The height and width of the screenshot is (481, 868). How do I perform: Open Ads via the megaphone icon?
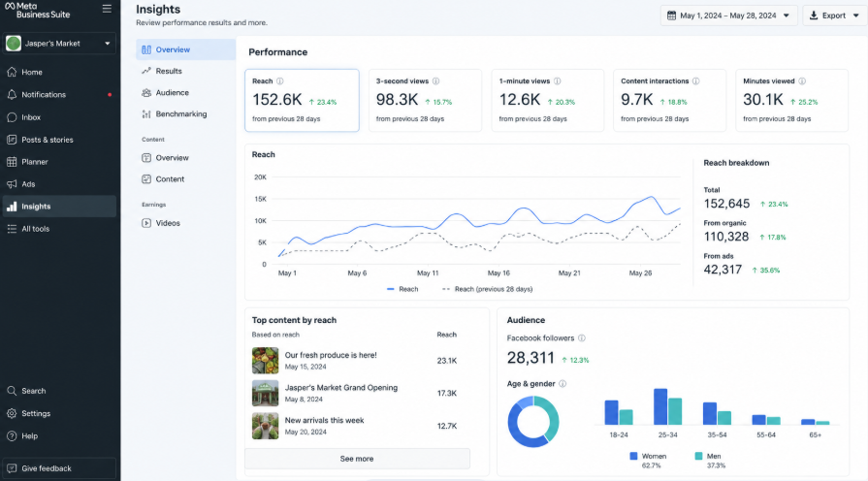pyautogui.click(x=12, y=183)
